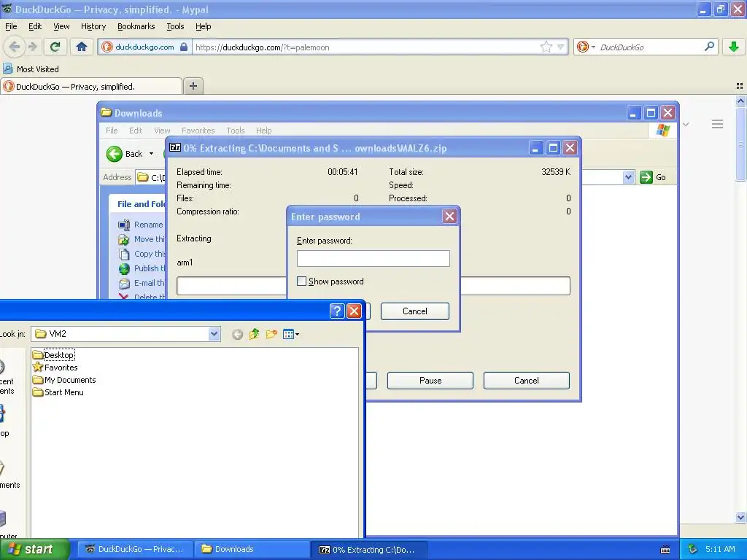This screenshot has width=747, height=560.
Task: Click the Most Visited bookmarks icon
Action: pyautogui.click(x=7, y=69)
